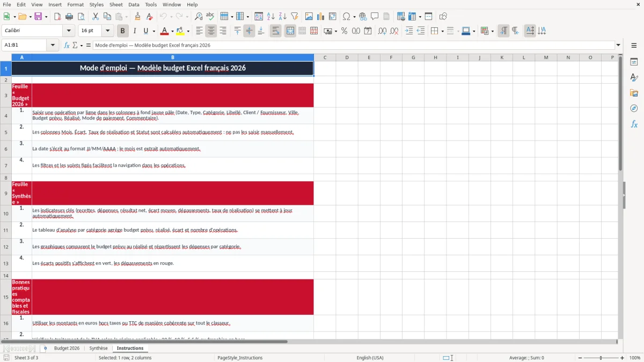Apply the yellow background color swatch
644x362 pixels.
[180, 31]
